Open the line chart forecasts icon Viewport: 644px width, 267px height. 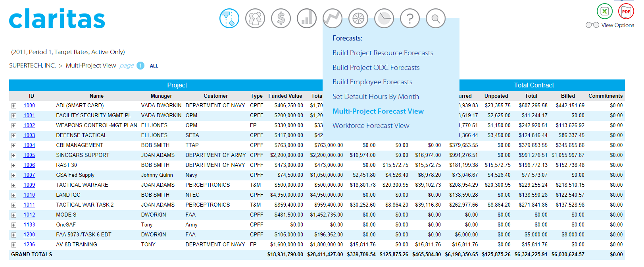tap(333, 18)
